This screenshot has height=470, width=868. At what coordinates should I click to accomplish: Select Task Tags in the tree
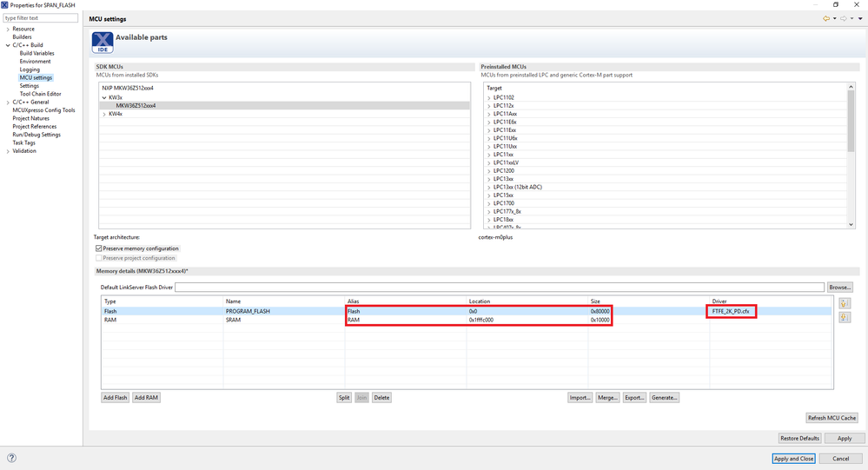tap(23, 142)
